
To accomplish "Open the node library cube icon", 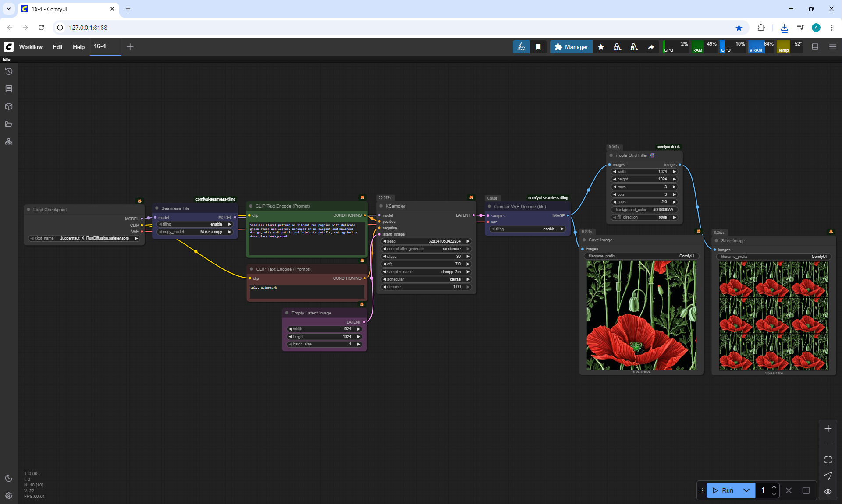I will [9, 106].
